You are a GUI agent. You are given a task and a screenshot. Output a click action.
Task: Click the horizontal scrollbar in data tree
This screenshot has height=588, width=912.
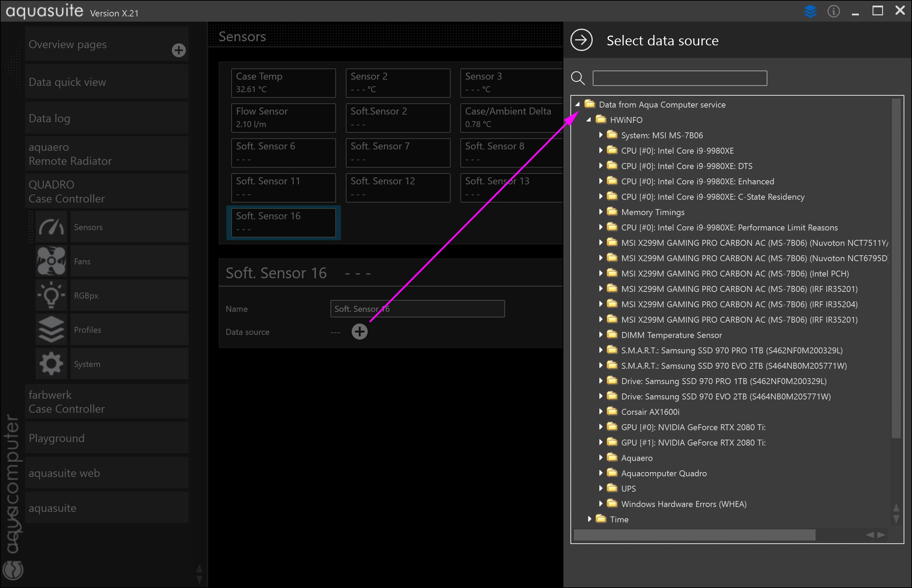pyautogui.click(x=694, y=535)
